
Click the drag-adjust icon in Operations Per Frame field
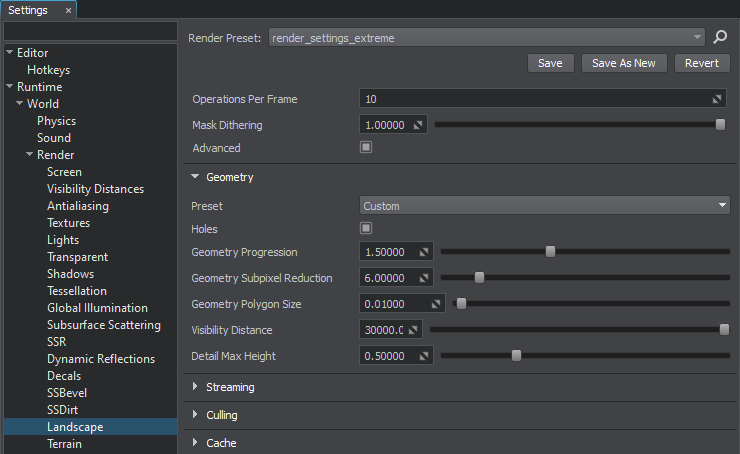click(x=717, y=100)
